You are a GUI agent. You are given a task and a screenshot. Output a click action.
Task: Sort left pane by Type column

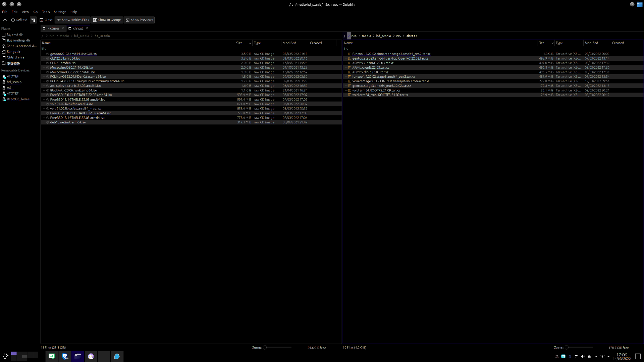267,43
